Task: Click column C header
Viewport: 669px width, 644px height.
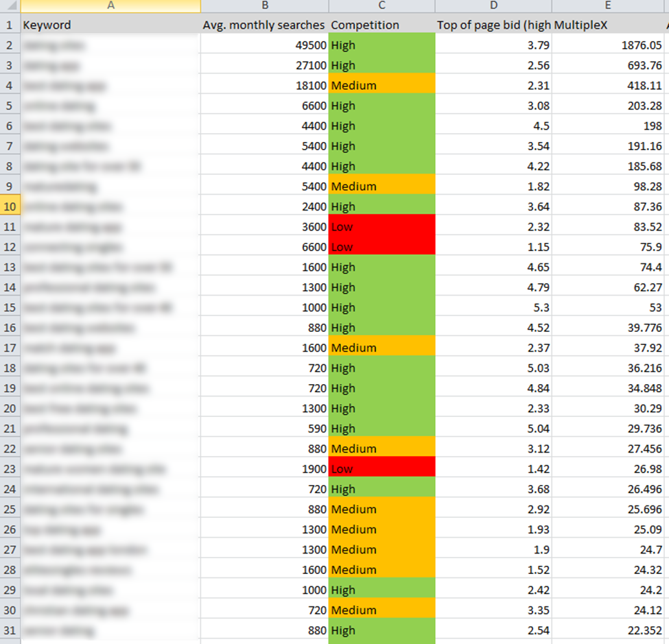Action: point(382,6)
